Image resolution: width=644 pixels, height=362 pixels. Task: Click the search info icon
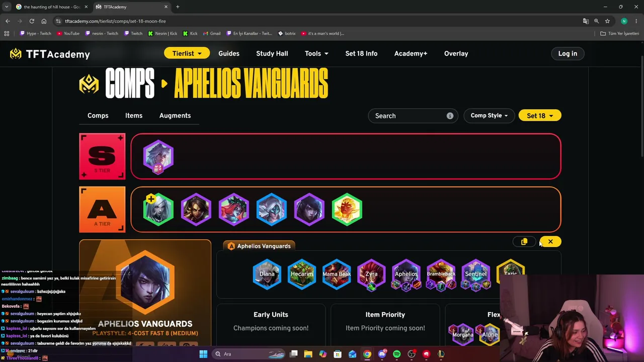point(450,116)
